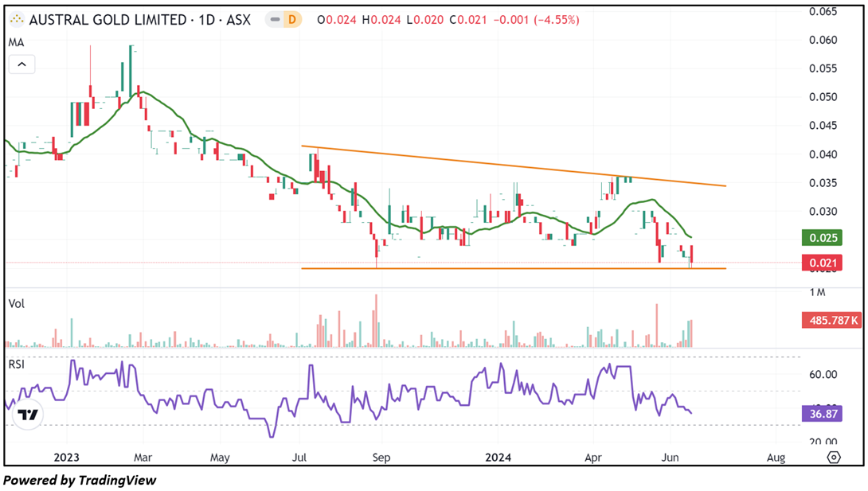The image size is (868, 491).
Task: Click the 0.065 price axis value
Action: (x=823, y=12)
